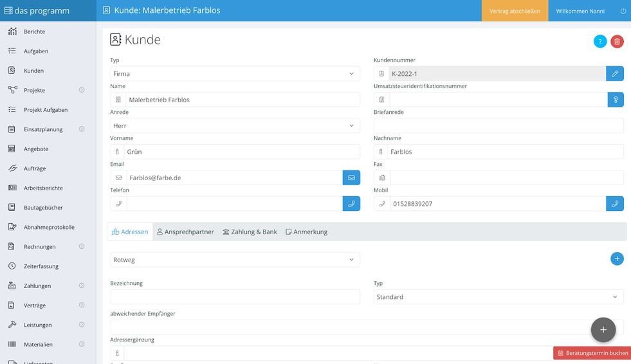
Task: Open Leistungen section
Action: pyautogui.click(x=37, y=325)
